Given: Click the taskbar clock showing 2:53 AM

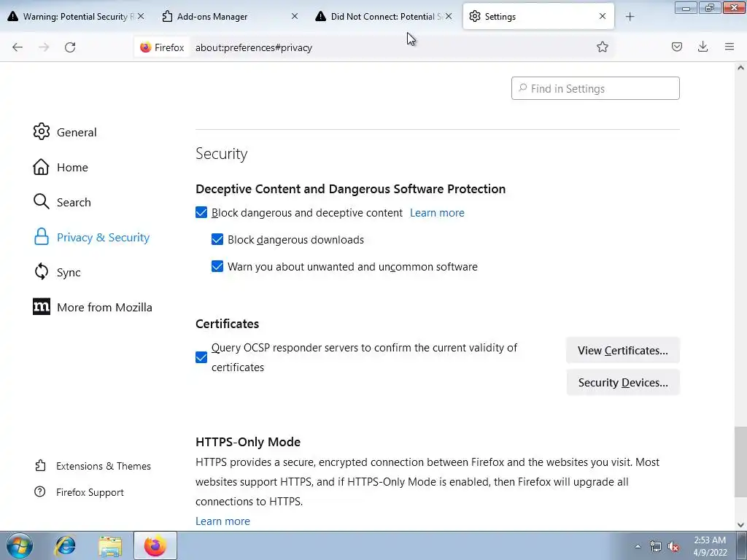Looking at the screenshot, I should [710, 546].
